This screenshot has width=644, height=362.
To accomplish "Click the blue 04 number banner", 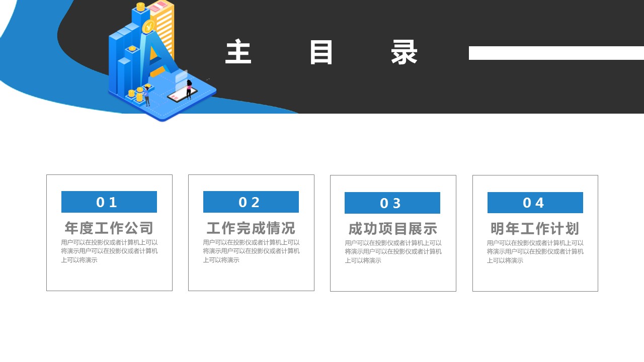I will [x=535, y=203].
